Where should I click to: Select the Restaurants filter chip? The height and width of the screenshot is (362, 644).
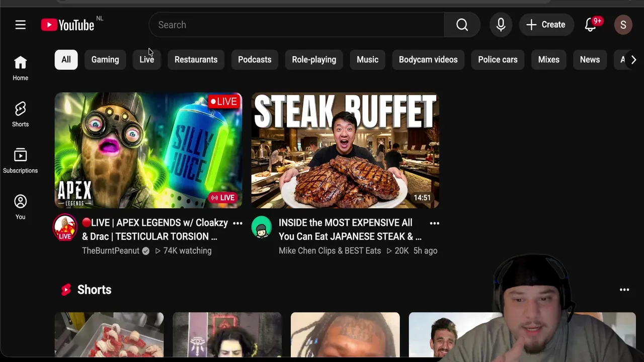196,59
